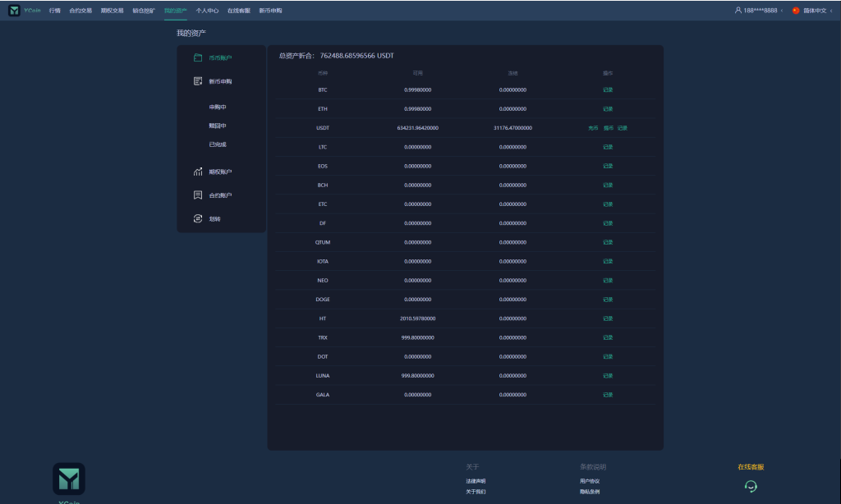Click the China flag language icon
Image resolution: width=841 pixels, height=504 pixels.
[796, 10]
